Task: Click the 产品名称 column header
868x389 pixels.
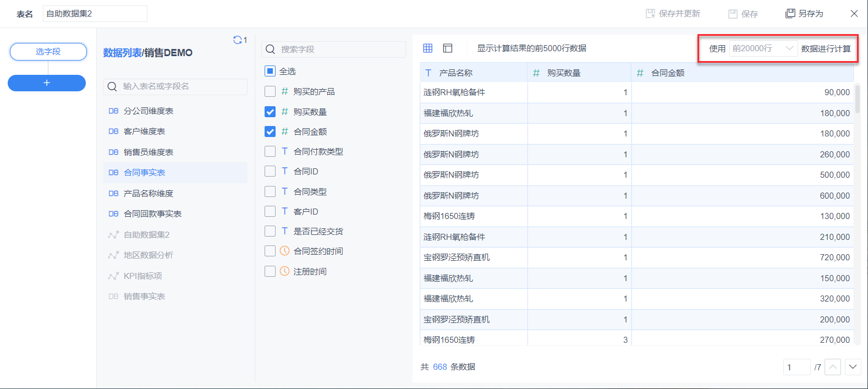Action: click(x=455, y=73)
